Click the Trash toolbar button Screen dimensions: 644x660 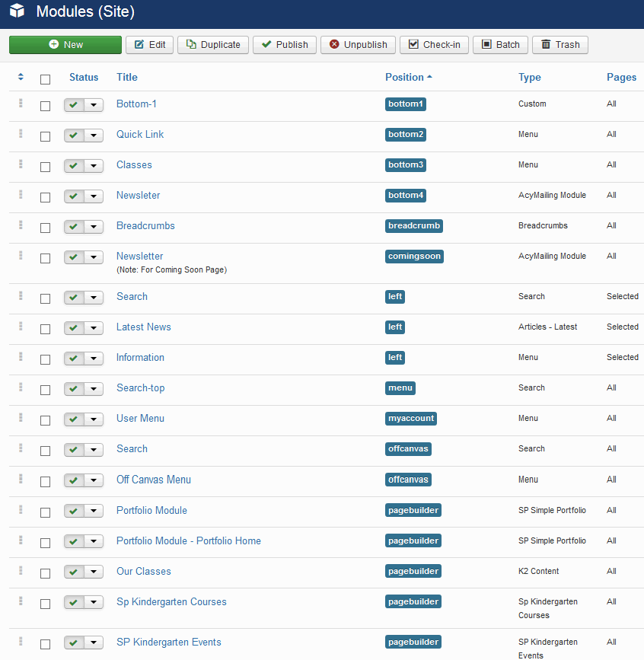(560, 45)
